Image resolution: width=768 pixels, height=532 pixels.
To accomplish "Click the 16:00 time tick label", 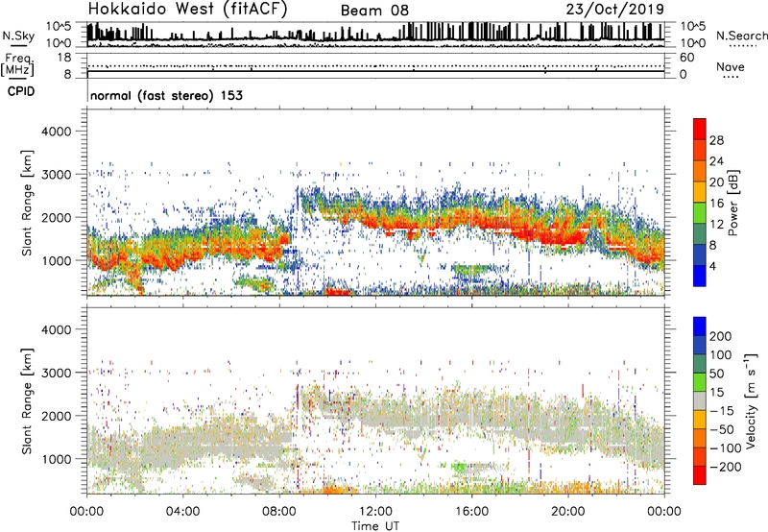I will click(471, 512).
